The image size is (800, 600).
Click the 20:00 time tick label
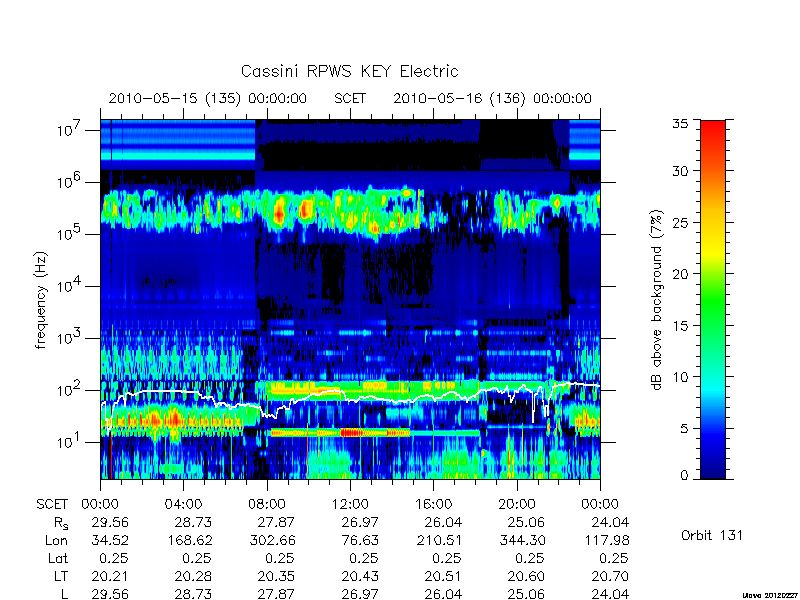pos(517,504)
